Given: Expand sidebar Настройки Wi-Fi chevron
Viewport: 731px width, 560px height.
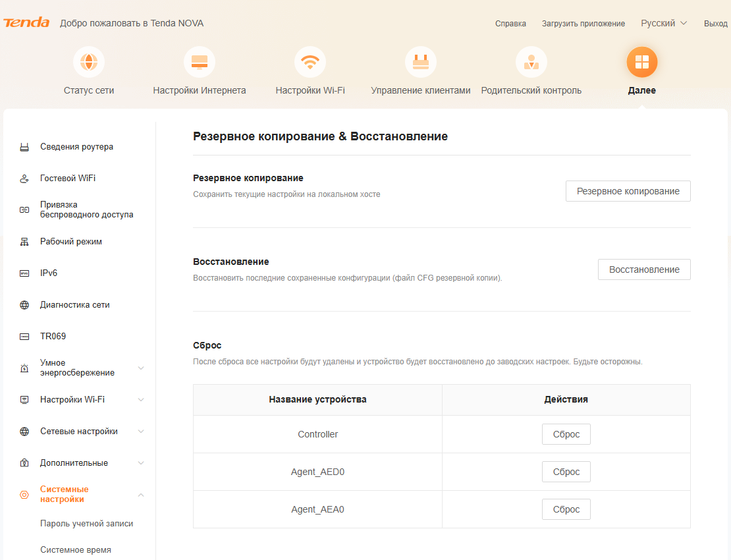Looking at the screenshot, I should click(x=141, y=400).
